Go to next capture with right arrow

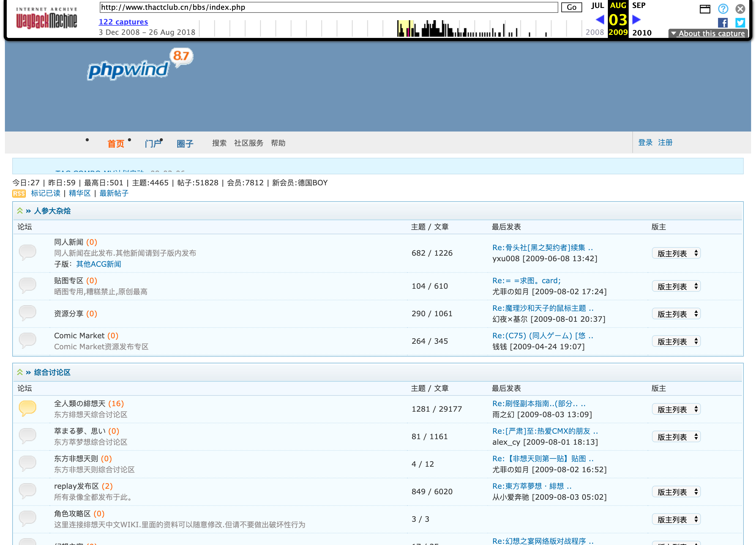tap(636, 20)
